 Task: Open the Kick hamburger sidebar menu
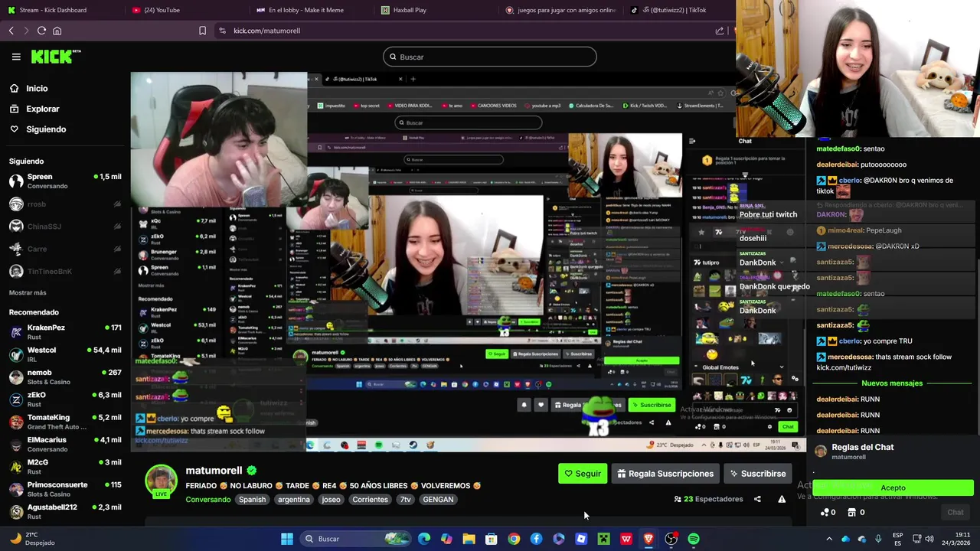[16, 57]
